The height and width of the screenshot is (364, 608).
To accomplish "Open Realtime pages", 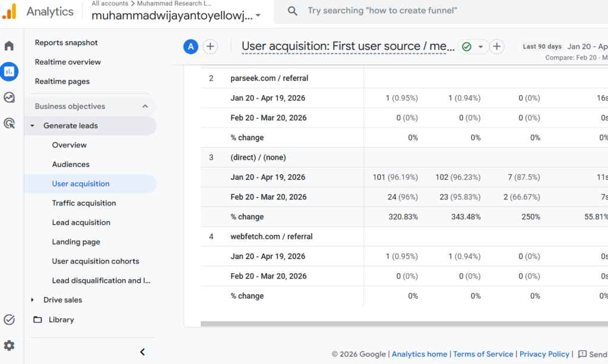I will (62, 81).
